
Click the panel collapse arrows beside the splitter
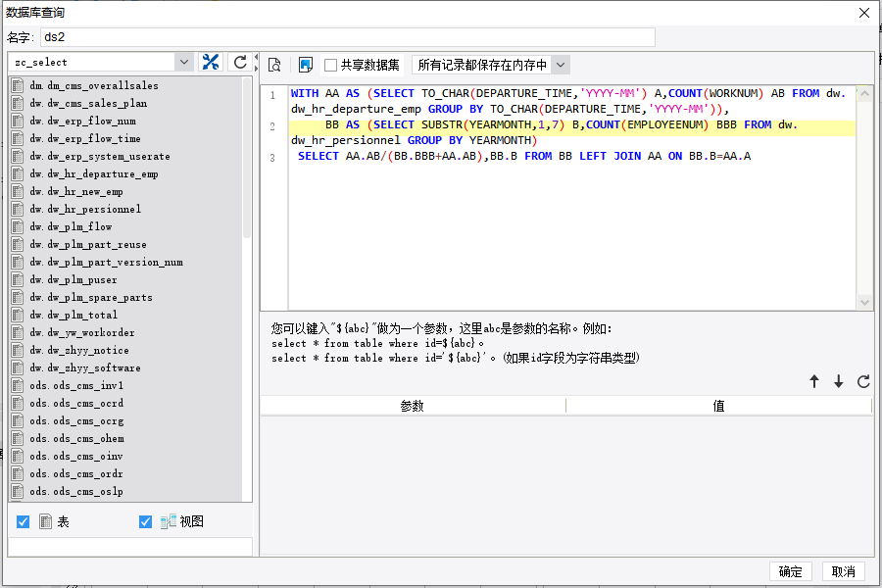(256, 62)
